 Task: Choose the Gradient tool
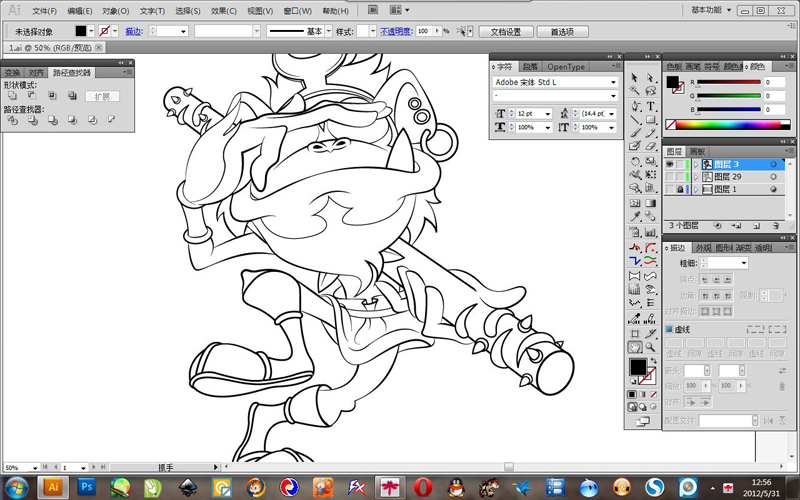click(651, 203)
